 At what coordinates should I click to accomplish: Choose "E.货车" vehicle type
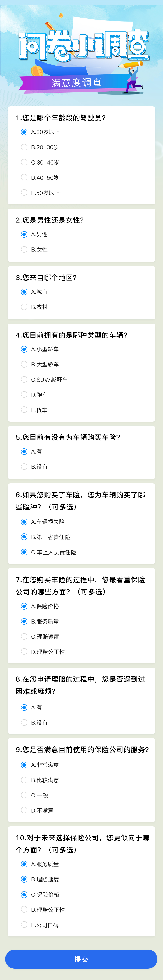(x=24, y=410)
